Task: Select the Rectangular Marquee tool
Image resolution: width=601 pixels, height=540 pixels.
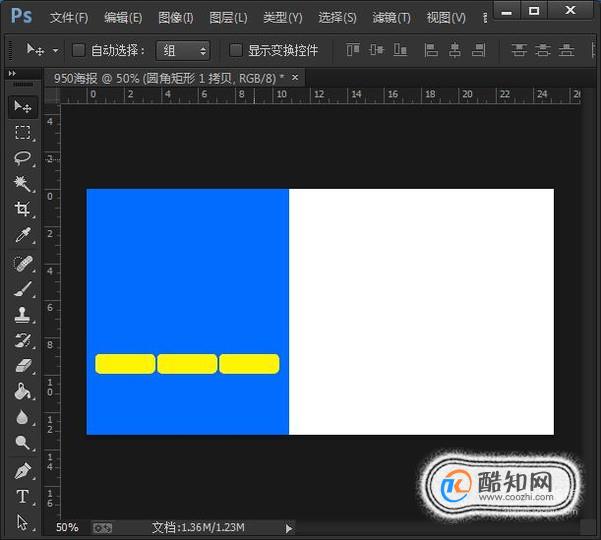Action: [23, 132]
